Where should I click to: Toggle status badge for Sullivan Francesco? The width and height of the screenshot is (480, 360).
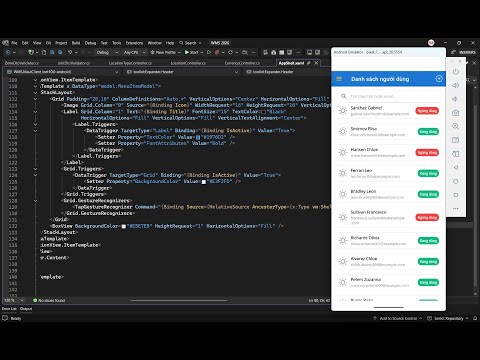click(x=427, y=217)
